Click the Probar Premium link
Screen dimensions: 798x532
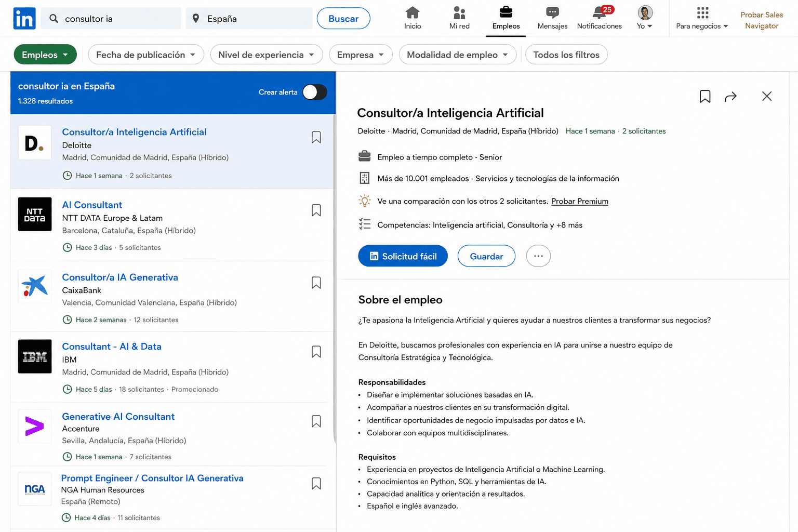pyautogui.click(x=579, y=202)
